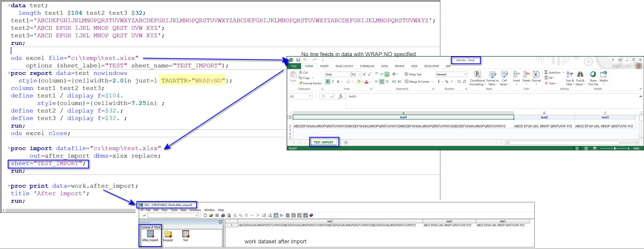Toggle Underline formatting
The image size is (644, 249).
tap(338, 82)
